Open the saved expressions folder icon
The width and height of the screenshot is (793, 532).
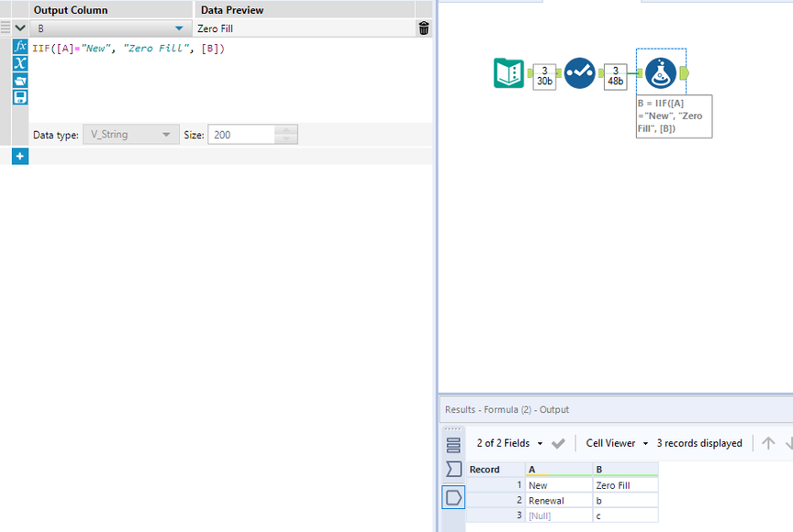point(19,81)
